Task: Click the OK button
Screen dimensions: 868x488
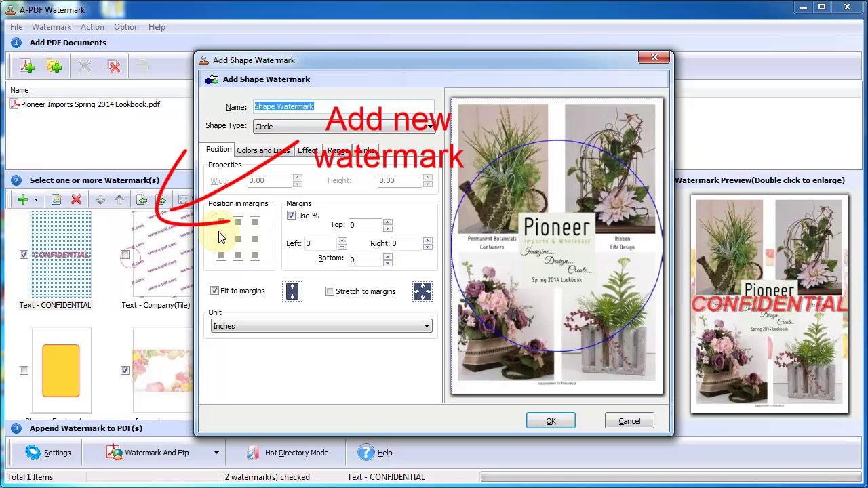Action: click(x=551, y=421)
